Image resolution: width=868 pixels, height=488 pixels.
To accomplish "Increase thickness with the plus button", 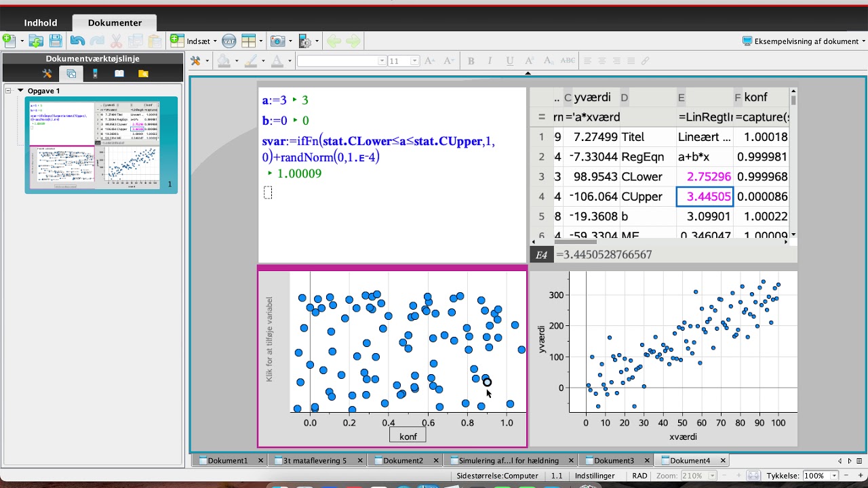I will click(x=861, y=476).
